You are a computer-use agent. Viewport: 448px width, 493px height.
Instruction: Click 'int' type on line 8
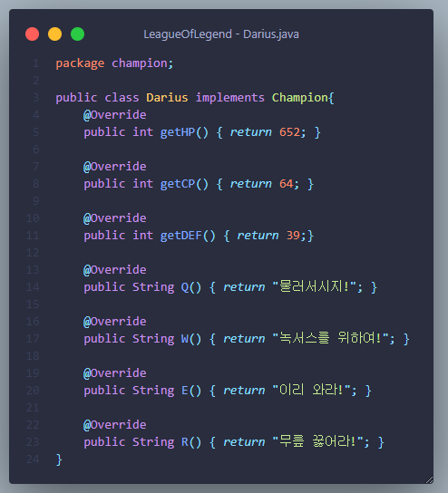coord(142,184)
